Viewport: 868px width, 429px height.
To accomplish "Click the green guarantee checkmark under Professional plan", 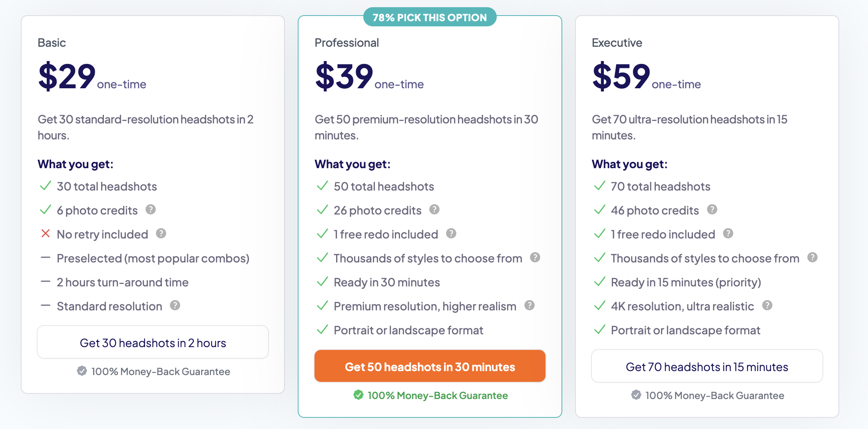I will point(358,395).
